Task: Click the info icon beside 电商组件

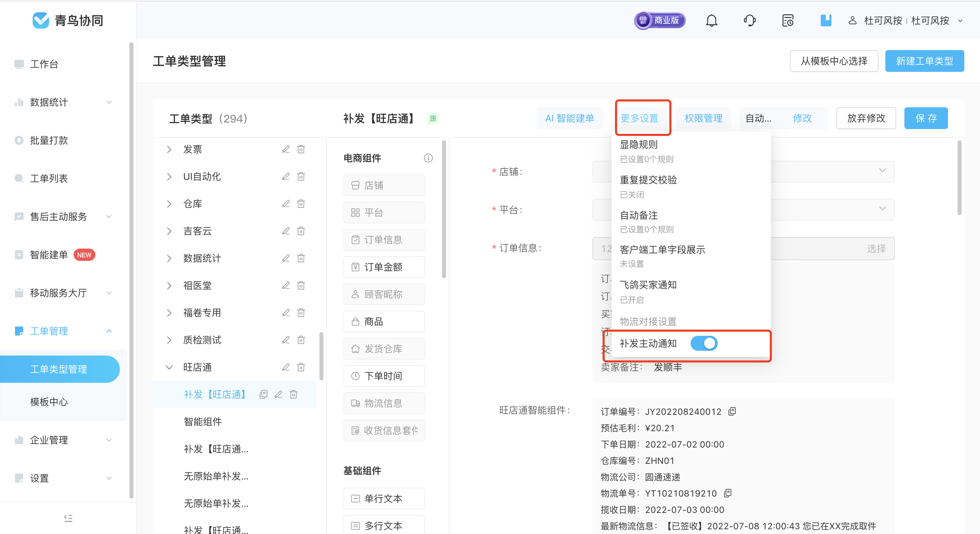Action: point(428,158)
